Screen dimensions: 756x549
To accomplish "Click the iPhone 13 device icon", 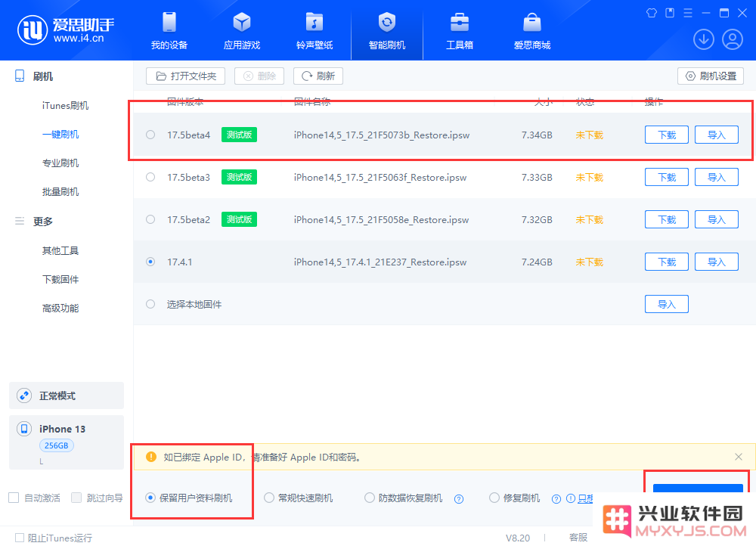I will pos(24,429).
